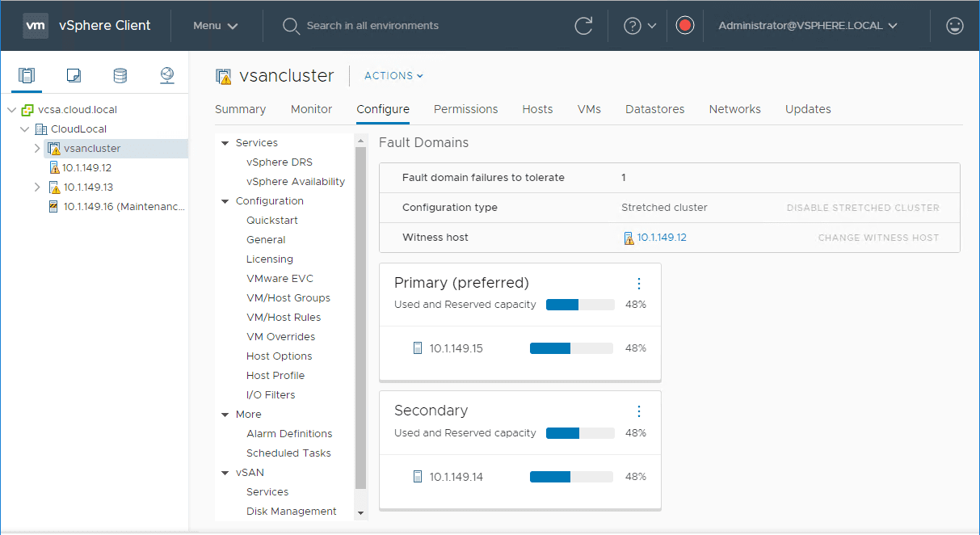Viewport: 980px width, 535px height.
Task: Switch to the VMs and Templates inventory icon
Action: point(74,75)
